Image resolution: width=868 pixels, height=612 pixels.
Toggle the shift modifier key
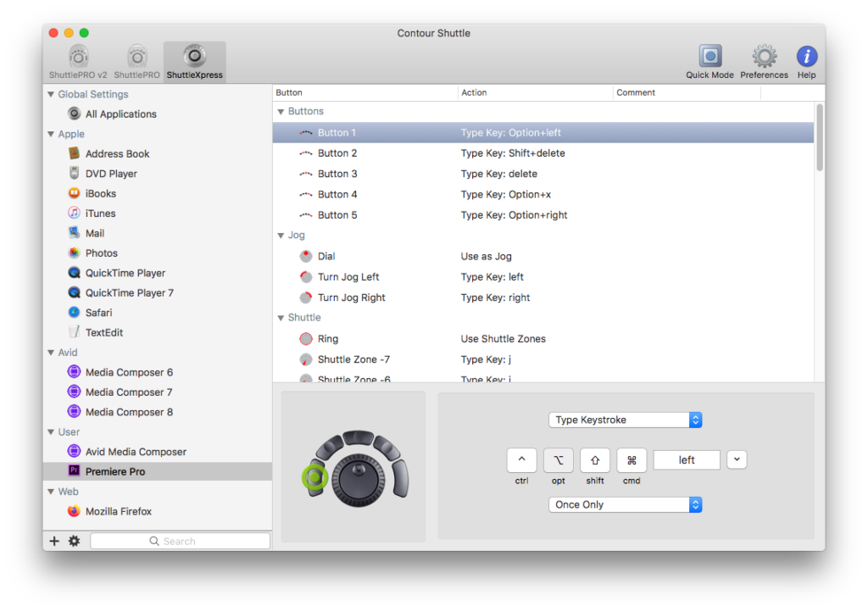pos(594,460)
